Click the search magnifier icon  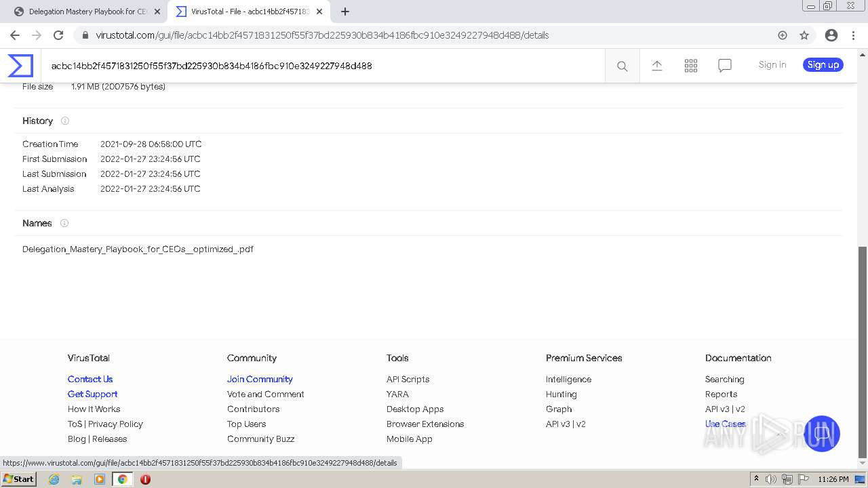coord(622,66)
